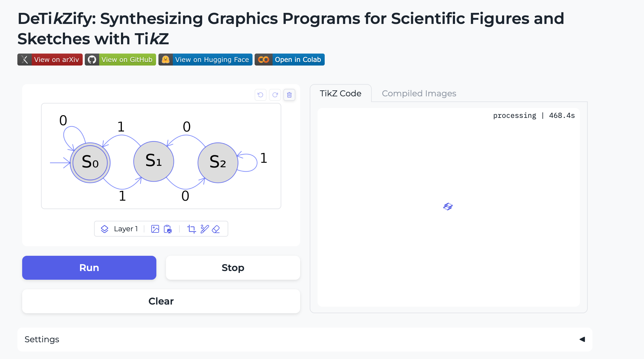Image resolution: width=644 pixels, height=359 pixels.
Task: Open the Layer 1 selector
Action: tap(126, 229)
